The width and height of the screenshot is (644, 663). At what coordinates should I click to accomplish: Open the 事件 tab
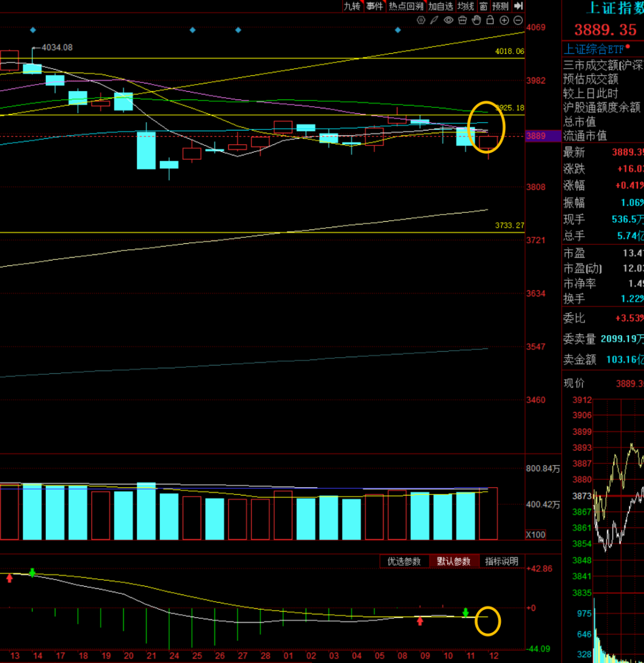pyautogui.click(x=374, y=6)
